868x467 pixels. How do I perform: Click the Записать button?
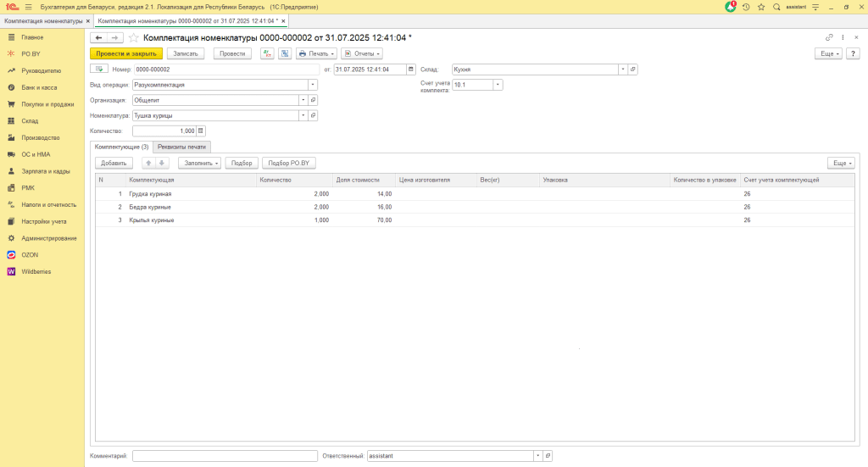tap(186, 53)
